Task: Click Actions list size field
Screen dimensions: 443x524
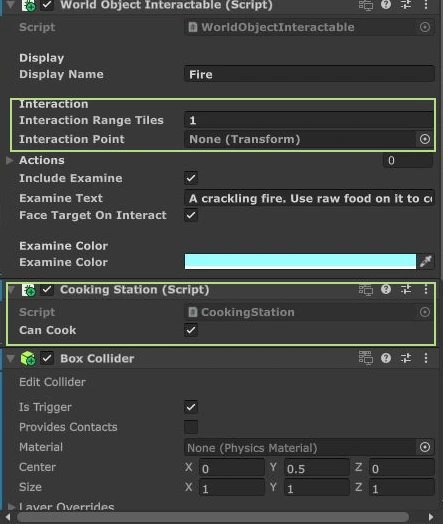Action: [408, 160]
